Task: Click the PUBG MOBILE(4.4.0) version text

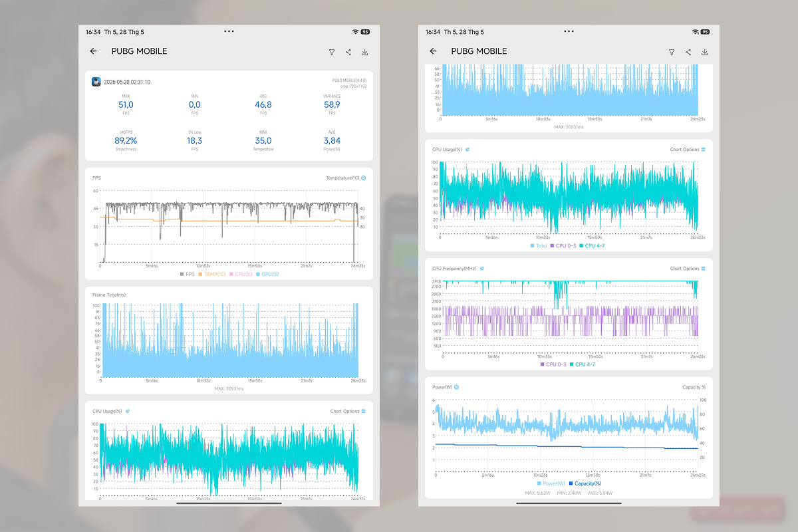Action: 349,80
